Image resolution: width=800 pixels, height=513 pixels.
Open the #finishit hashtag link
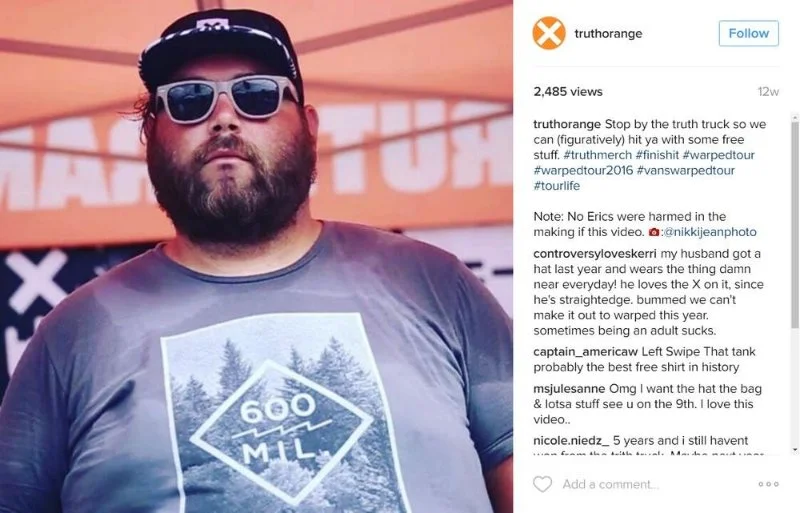click(x=657, y=155)
